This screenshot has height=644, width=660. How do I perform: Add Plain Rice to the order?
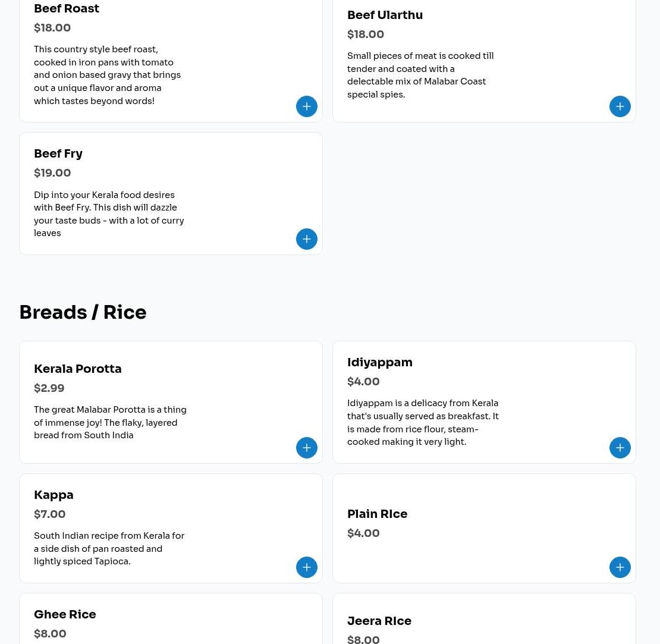(x=620, y=567)
